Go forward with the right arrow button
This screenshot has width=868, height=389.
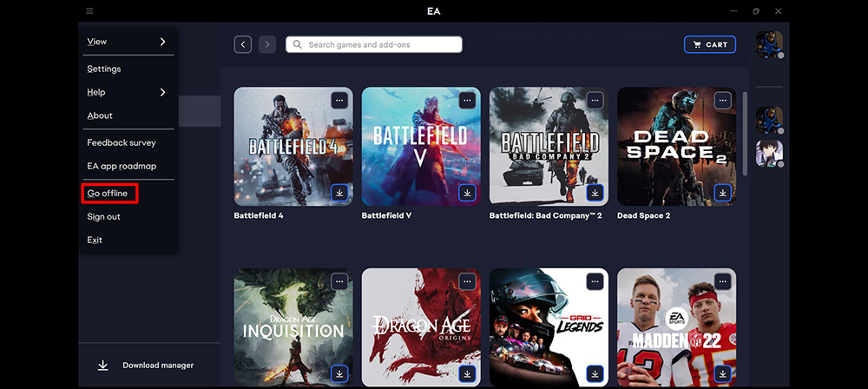(x=267, y=44)
